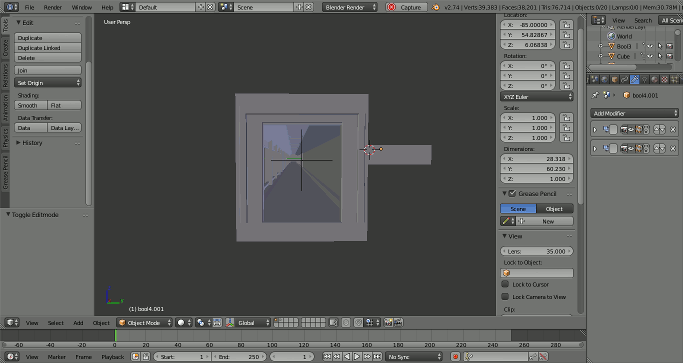
Task: Click the pin icon beside bool4.001
Action: 595,95
